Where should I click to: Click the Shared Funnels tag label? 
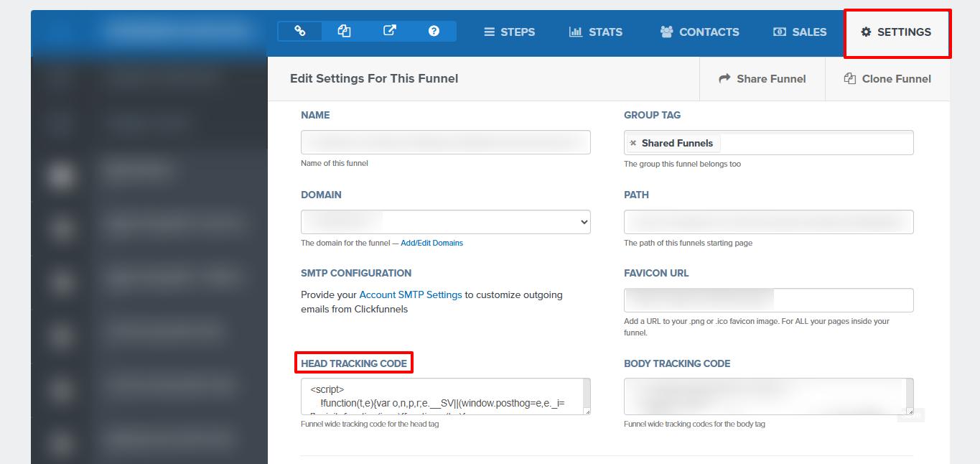point(677,143)
